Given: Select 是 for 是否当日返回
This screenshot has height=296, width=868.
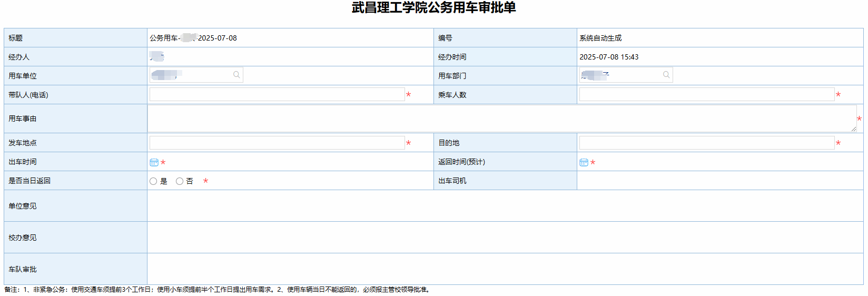Looking at the screenshot, I should pyautogui.click(x=153, y=181).
